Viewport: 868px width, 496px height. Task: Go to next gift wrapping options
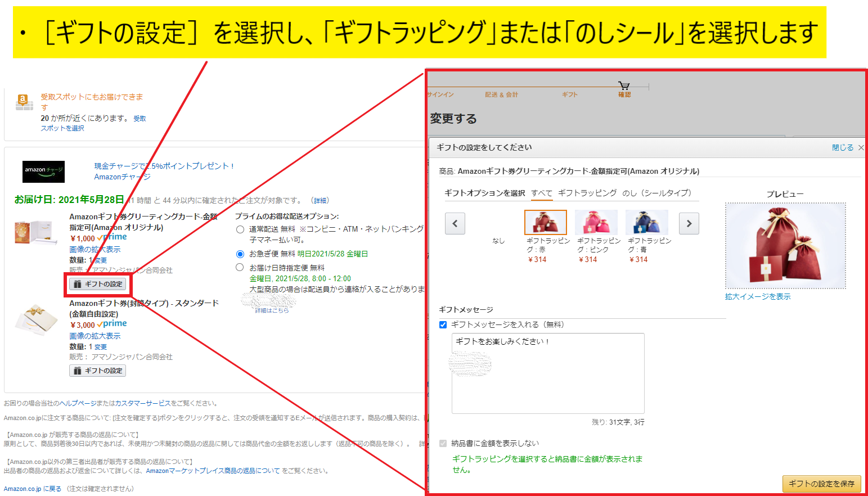[689, 223]
